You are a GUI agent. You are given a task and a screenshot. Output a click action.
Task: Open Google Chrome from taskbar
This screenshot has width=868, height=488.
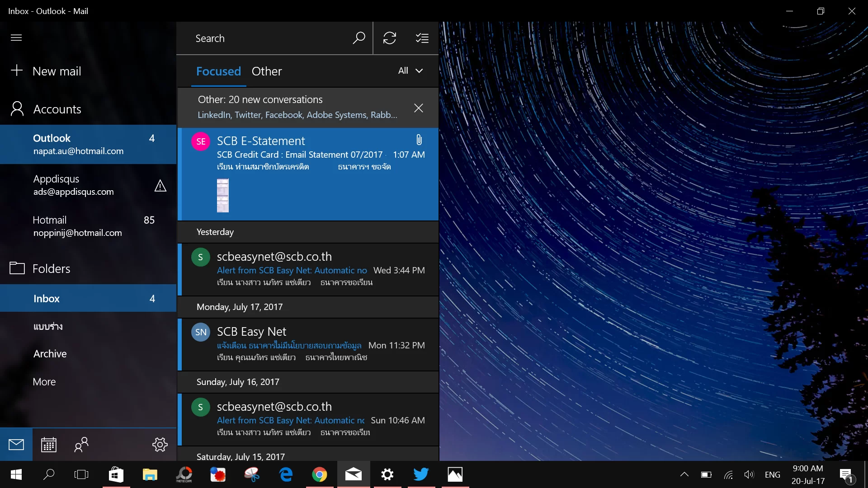(320, 474)
